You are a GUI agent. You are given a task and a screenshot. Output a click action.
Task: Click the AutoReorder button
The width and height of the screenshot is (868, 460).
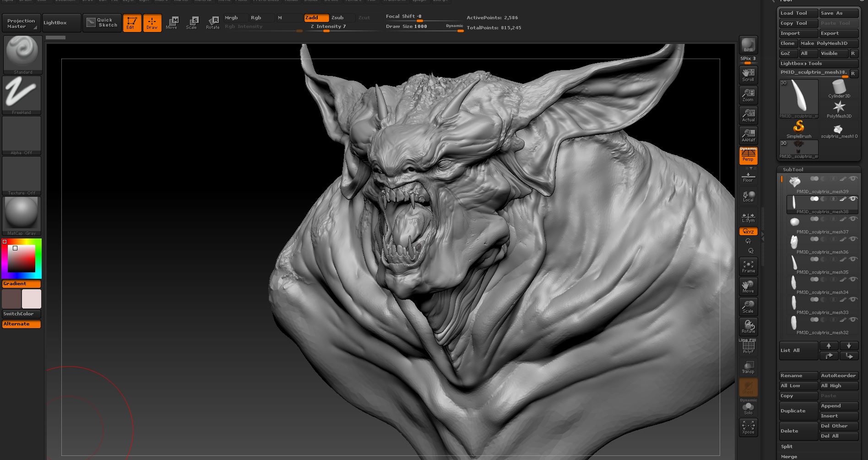pyautogui.click(x=839, y=376)
